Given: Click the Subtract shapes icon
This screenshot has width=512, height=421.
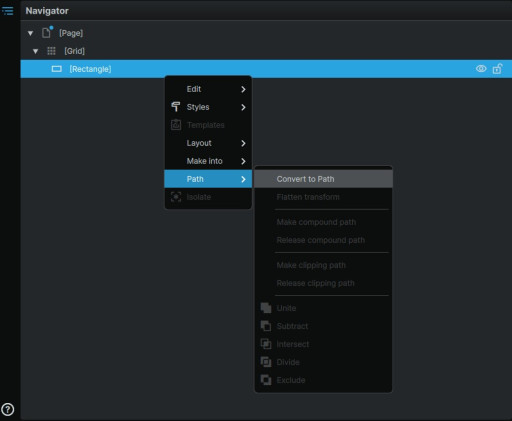Looking at the screenshot, I should coord(266,326).
